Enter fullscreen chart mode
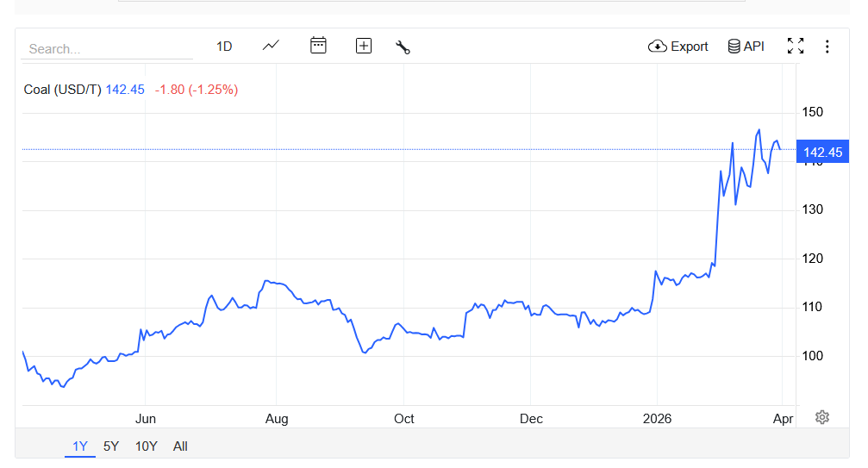This screenshot has width=868, height=468. pyautogui.click(x=796, y=47)
